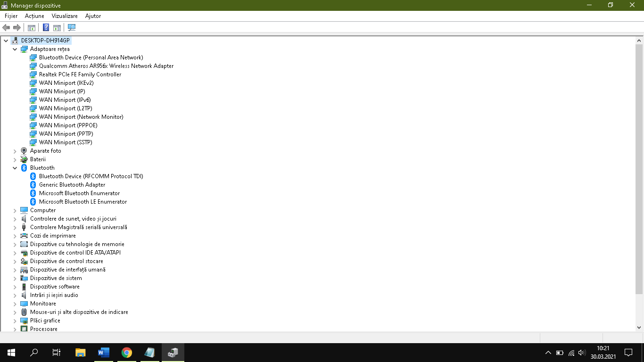Open taskbar Search magnifier
Screen dimensions: 644x362
coord(34,353)
